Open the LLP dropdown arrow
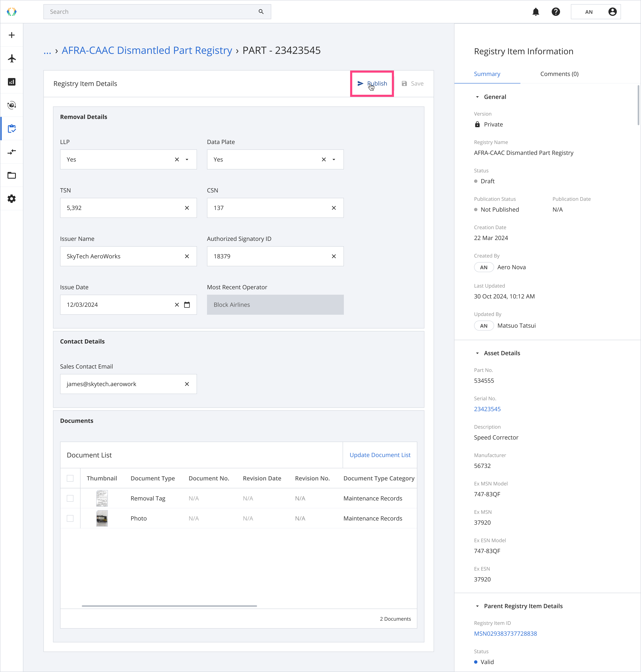This screenshot has height=672, width=641. [x=187, y=160]
